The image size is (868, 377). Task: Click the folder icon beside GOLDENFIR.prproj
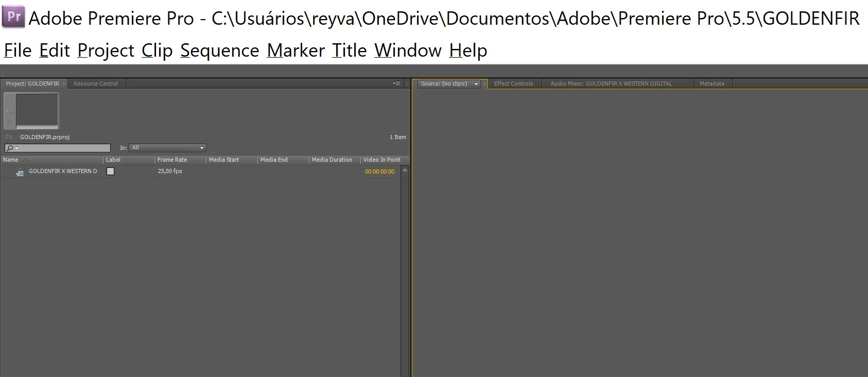(9, 137)
